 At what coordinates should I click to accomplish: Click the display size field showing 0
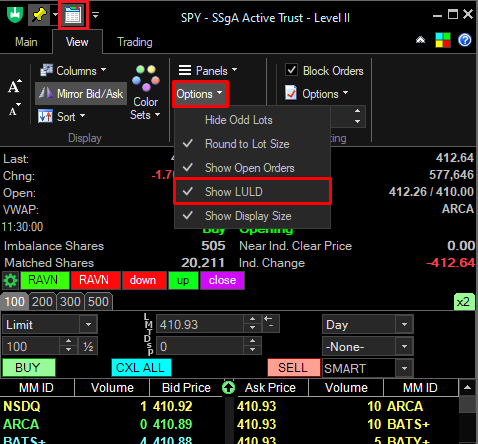click(200, 346)
